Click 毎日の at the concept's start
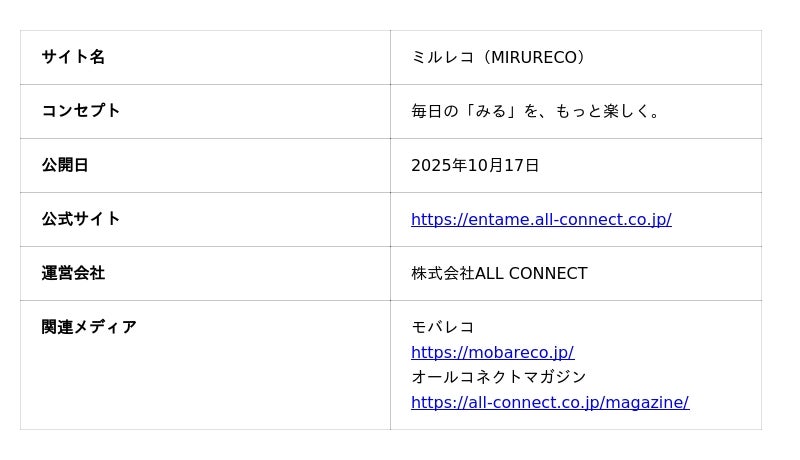Screen dimensions: 800x460 click(435, 112)
